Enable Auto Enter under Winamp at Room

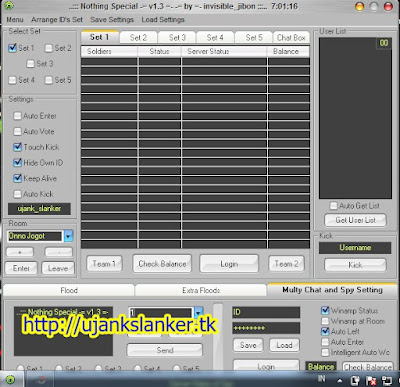(325, 342)
